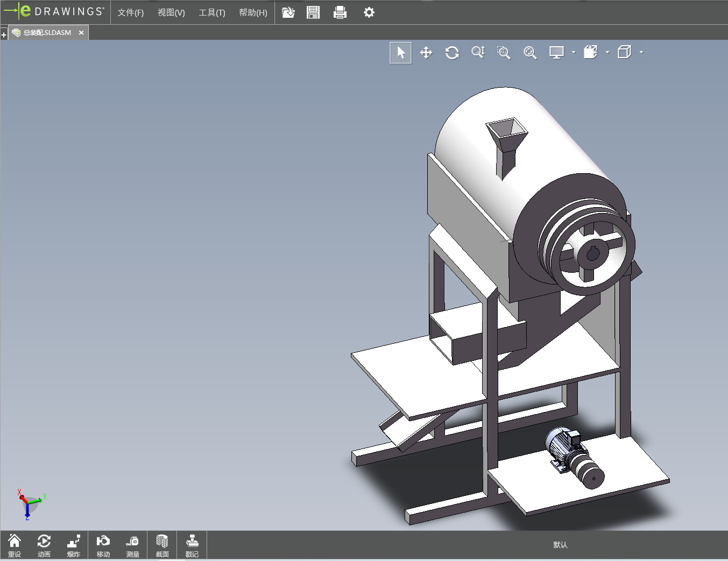Expand the display style cube dropdown arrow

pos(641,53)
